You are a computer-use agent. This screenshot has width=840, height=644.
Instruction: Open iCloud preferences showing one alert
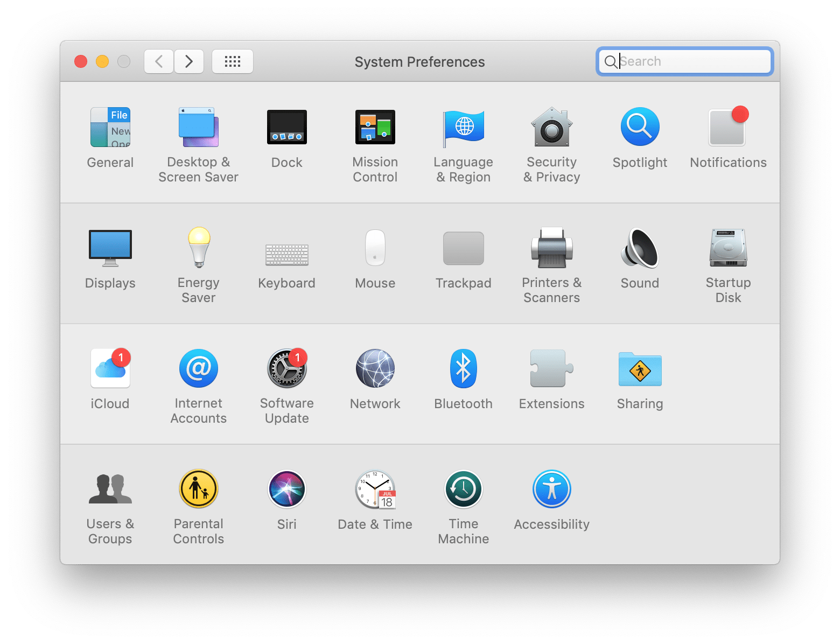click(x=110, y=368)
